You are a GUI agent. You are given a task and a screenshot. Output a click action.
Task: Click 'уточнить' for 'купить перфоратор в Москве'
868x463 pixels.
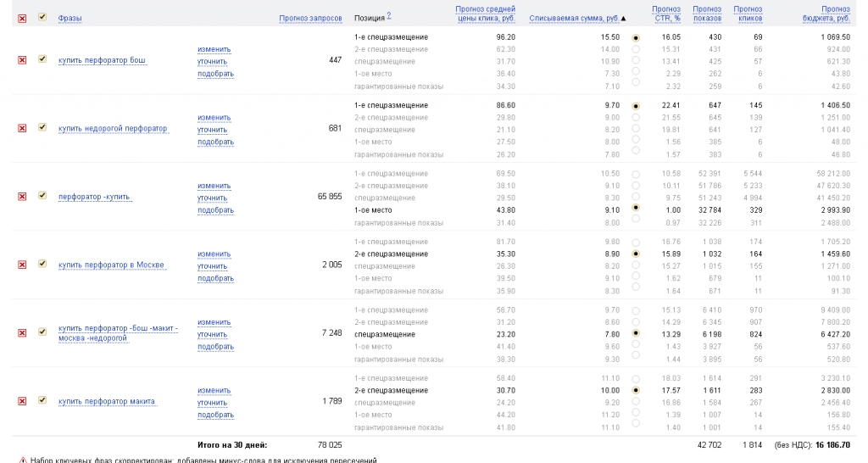[213, 266]
